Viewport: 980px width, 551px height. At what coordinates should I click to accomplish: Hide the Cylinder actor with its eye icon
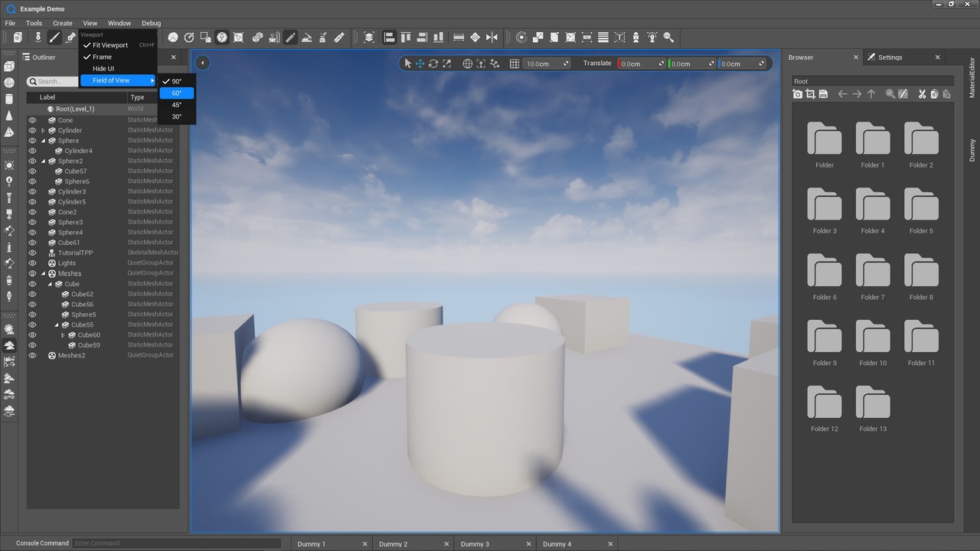(x=32, y=130)
